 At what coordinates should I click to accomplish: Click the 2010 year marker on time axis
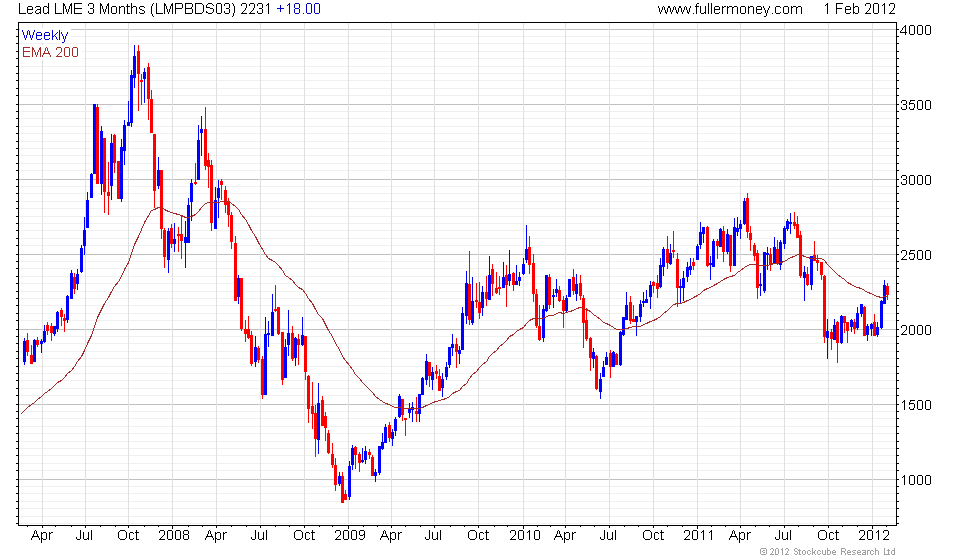524,536
